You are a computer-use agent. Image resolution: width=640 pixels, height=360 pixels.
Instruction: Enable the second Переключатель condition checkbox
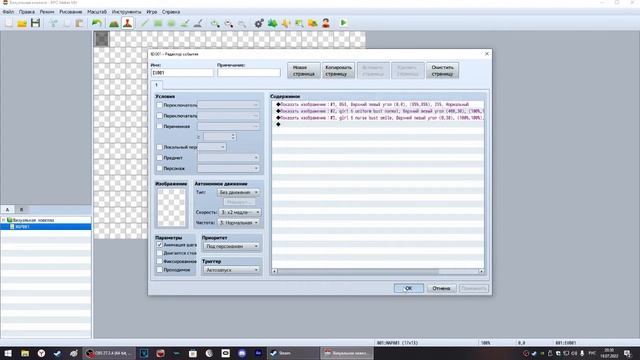tap(160, 116)
